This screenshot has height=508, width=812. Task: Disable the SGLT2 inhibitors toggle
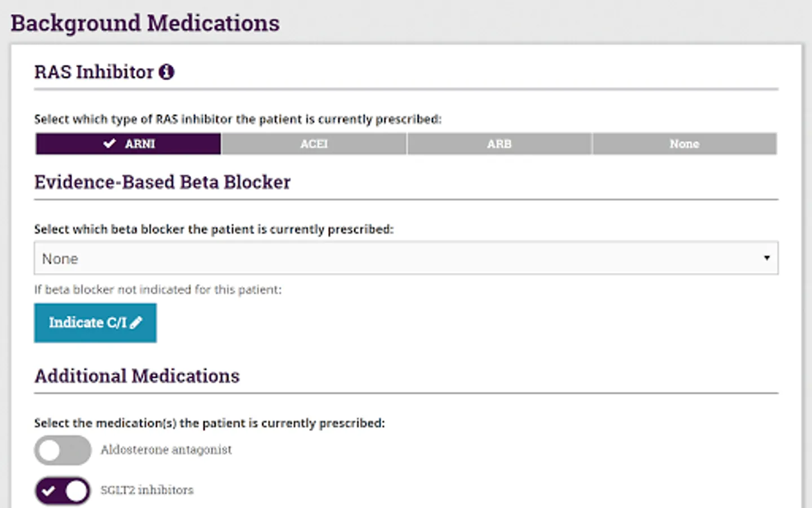(x=63, y=491)
